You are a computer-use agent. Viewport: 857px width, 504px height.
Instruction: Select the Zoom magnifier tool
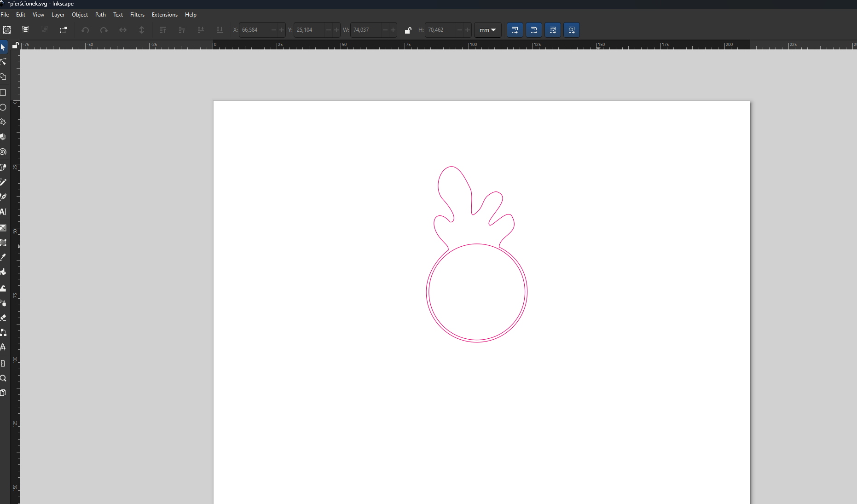pyautogui.click(x=3, y=378)
